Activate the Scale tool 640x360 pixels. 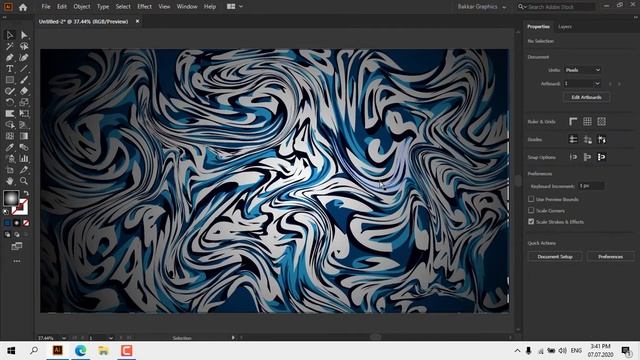tap(24, 102)
